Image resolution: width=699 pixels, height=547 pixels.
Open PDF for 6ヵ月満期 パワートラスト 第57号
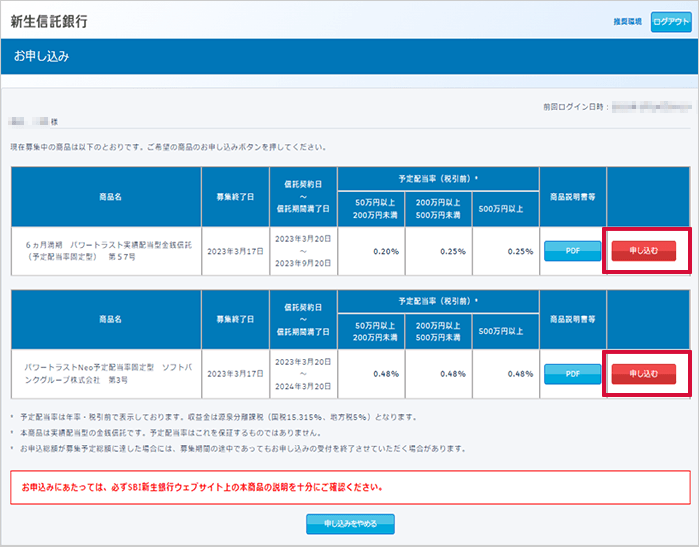click(572, 251)
